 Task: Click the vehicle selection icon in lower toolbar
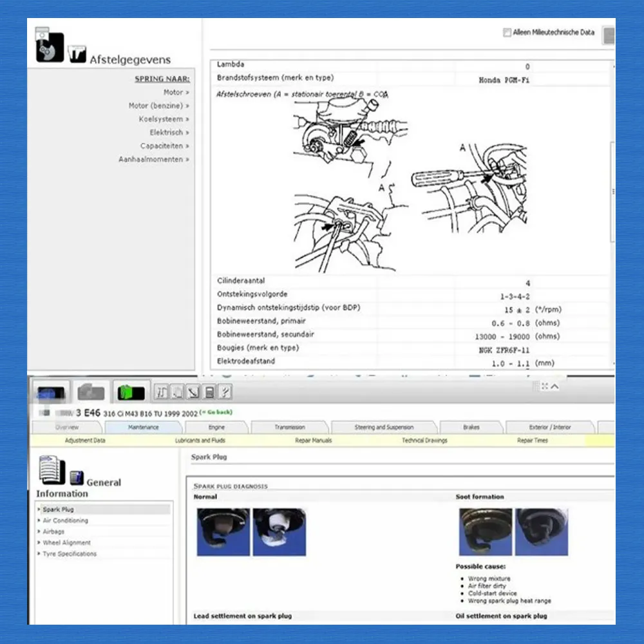pyautogui.click(x=52, y=392)
